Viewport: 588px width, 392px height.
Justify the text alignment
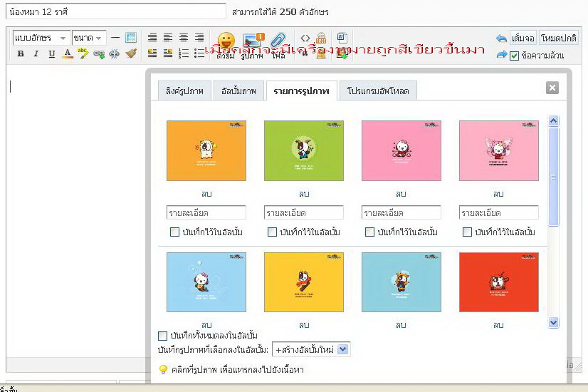click(x=152, y=38)
